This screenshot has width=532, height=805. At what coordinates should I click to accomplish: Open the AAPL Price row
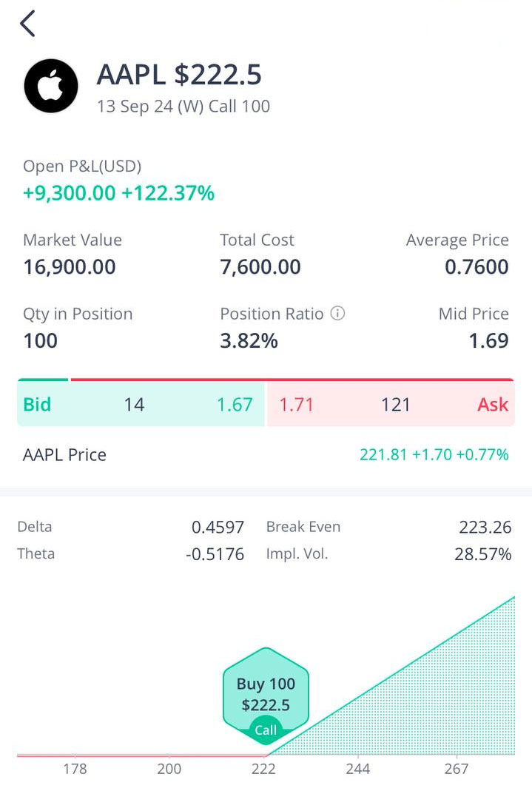point(266,454)
